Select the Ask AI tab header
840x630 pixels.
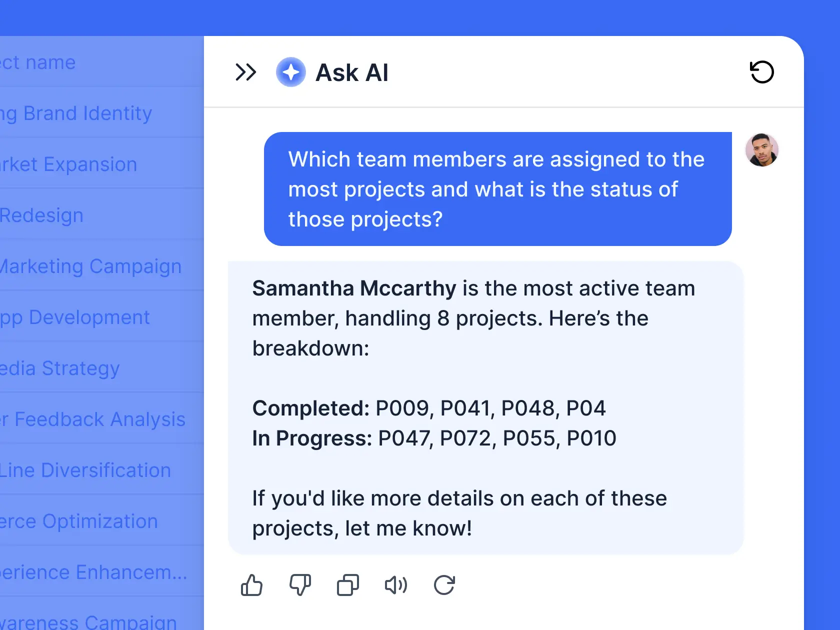click(351, 72)
